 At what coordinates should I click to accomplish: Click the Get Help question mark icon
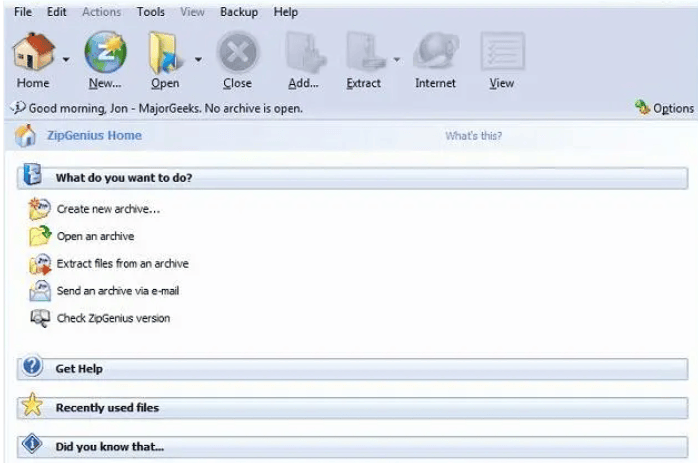pyautogui.click(x=32, y=366)
